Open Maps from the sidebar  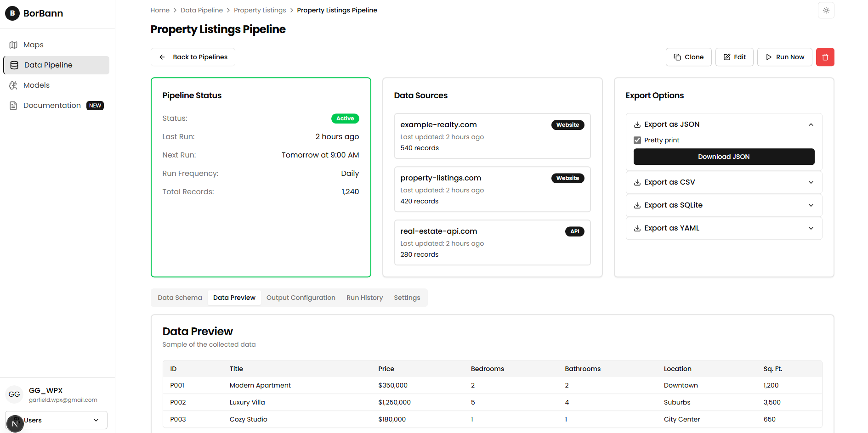(x=33, y=45)
